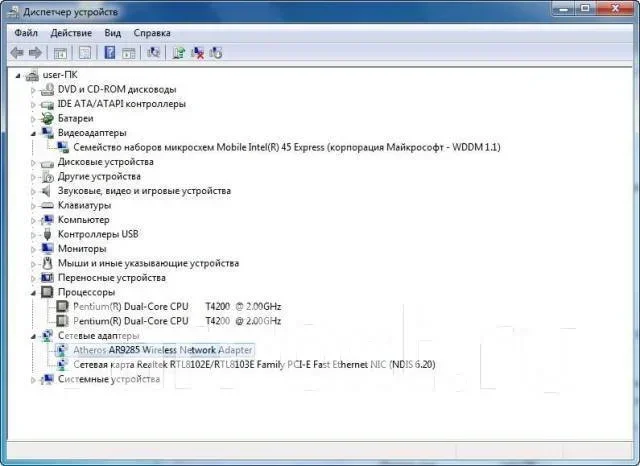The image size is (640, 466).
Task: Click the Системные устройства icon
Action: (x=47, y=379)
